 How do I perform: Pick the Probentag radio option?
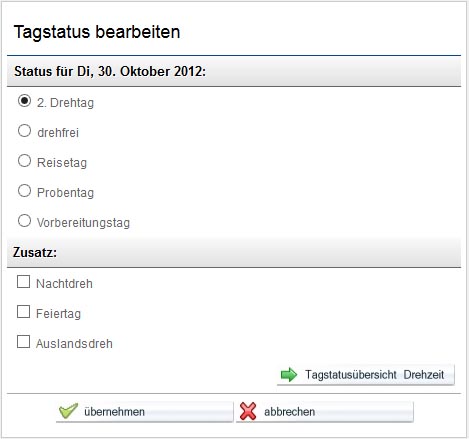point(24,191)
